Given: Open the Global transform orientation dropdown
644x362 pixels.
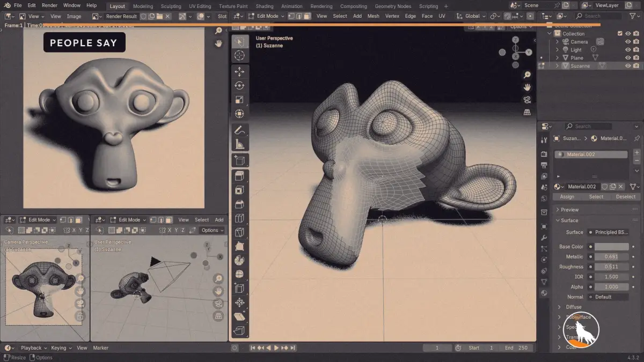Looking at the screenshot, I should coord(472,16).
